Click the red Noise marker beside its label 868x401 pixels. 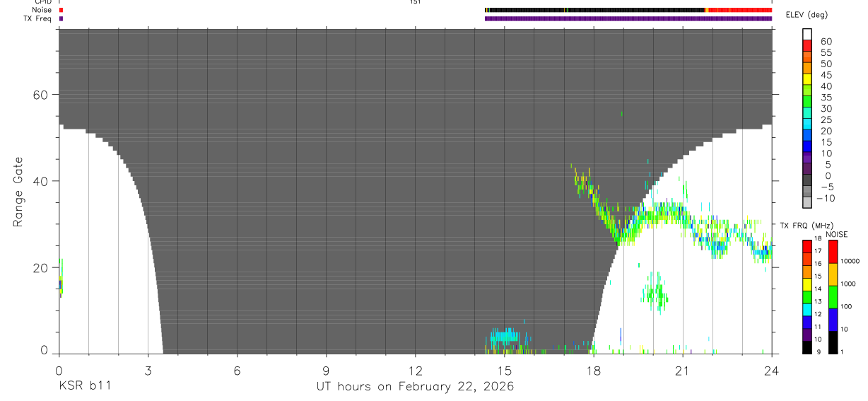(x=61, y=10)
